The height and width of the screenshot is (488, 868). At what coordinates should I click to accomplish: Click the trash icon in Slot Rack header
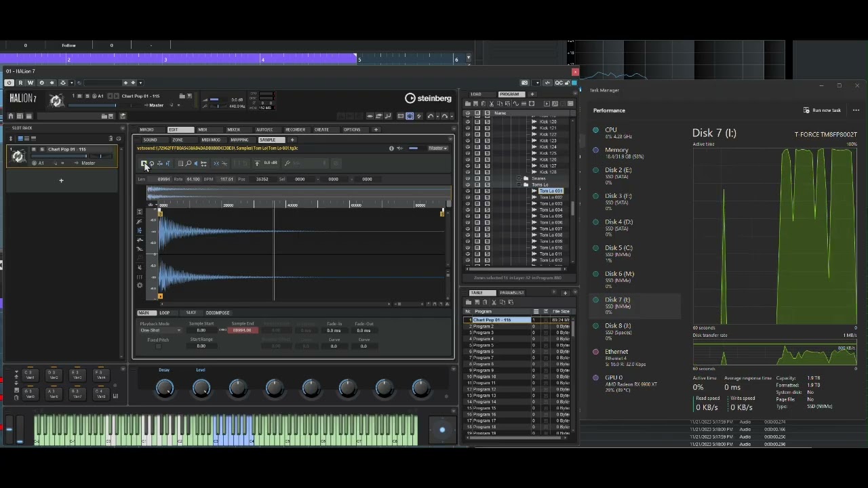111,138
